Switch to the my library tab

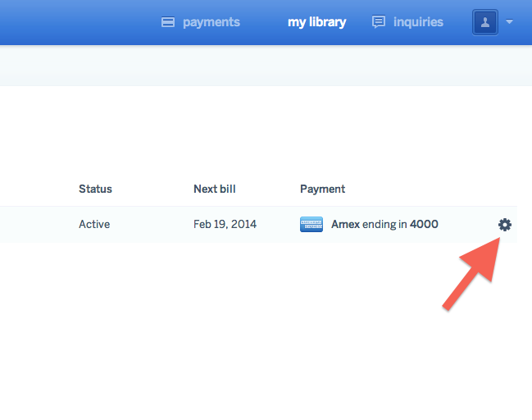(x=316, y=22)
